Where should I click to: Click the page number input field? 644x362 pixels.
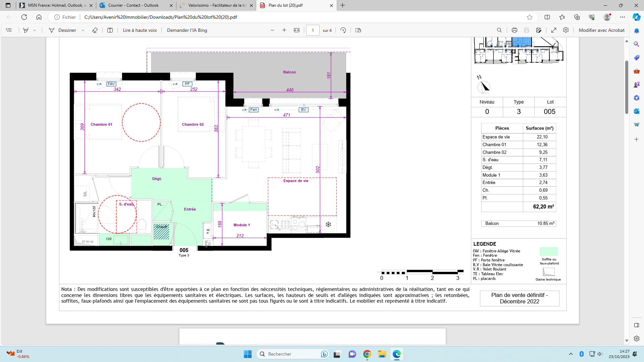pos(313,30)
